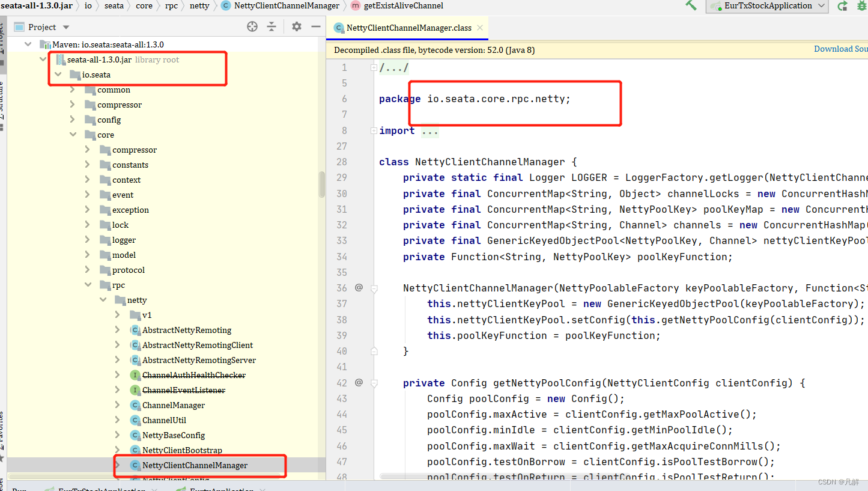Screen dimensions: 868x491
Task: Click the seata-all-1.3.0.jar jar icon
Action: (x=60, y=59)
